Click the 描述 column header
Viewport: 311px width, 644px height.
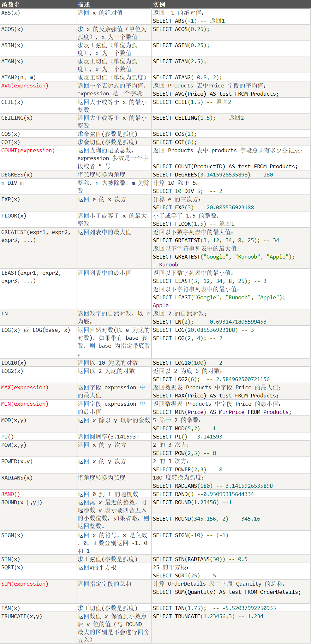[84, 4]
